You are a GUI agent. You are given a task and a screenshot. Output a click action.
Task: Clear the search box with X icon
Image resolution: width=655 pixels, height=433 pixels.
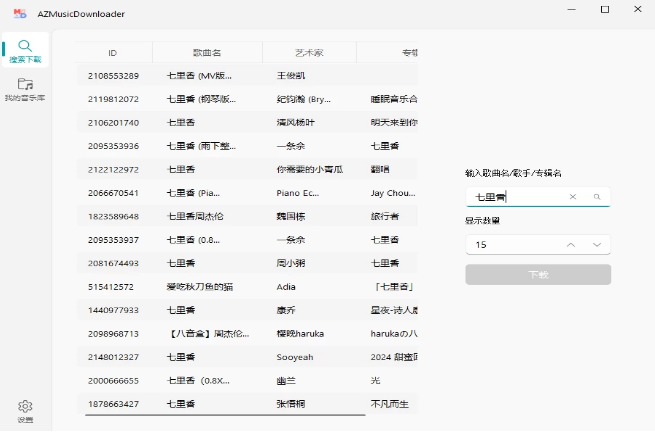click(573, 197)
